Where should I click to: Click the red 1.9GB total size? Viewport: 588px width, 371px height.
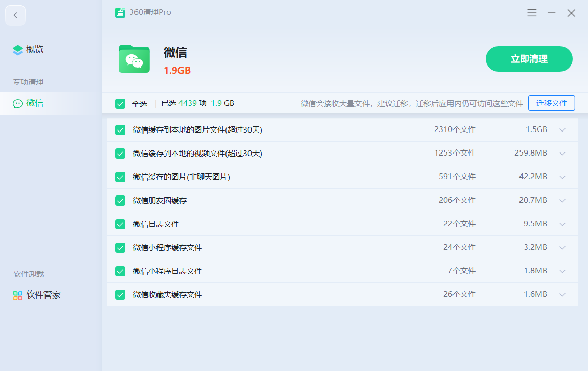click(177, 70)
